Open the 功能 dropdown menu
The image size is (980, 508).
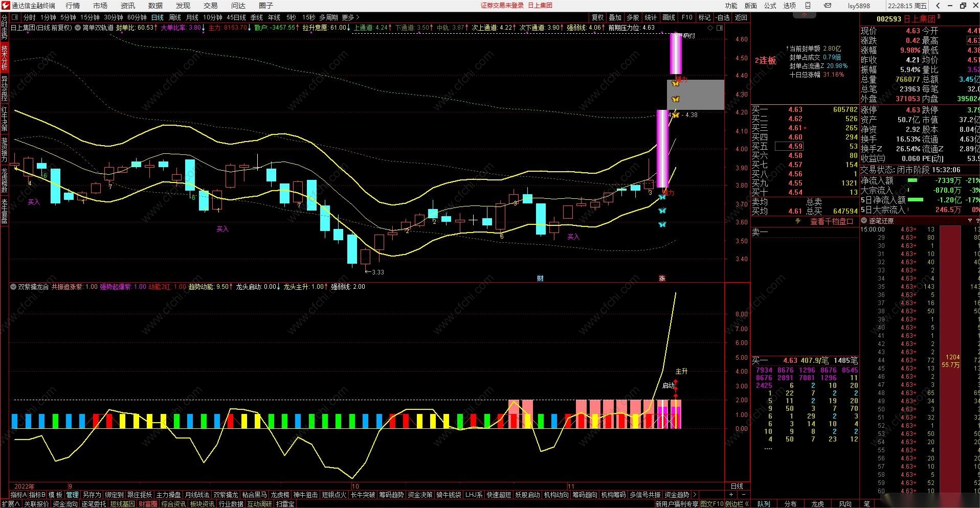pos(731,6)
